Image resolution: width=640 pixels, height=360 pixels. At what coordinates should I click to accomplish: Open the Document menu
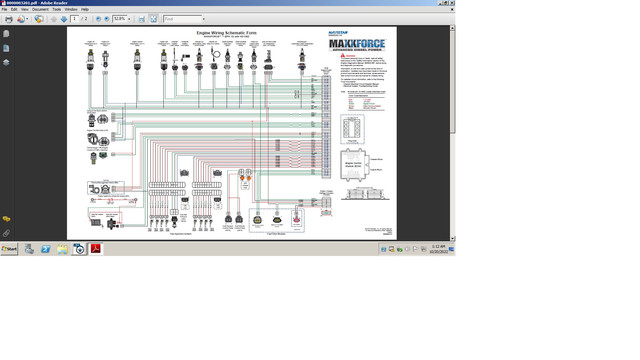(x=40, y=9)
